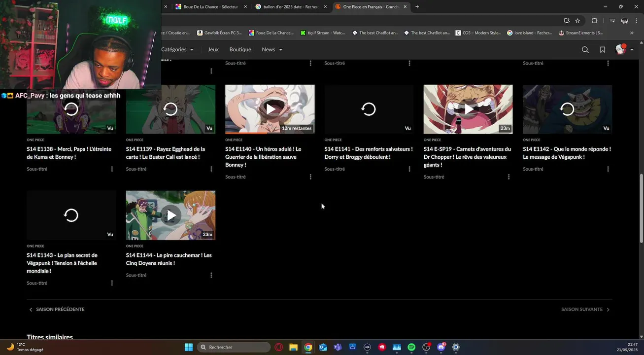The width and height of the screenshot is (644, 355).
Task: Open the three-dot menu for episode E1140
Action: 310,177
